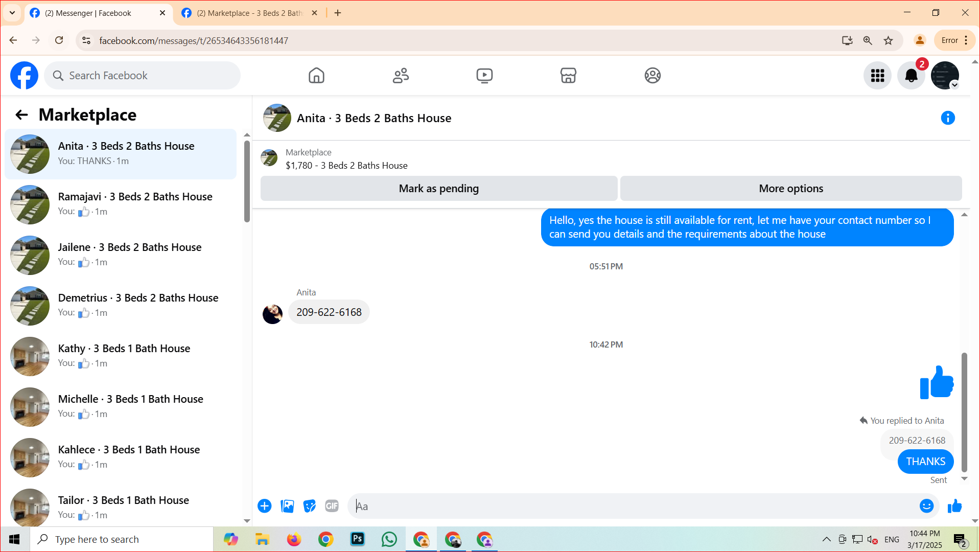Open Firefox from the taskbar
The width and height of the screenshot is (980, 552).
pos(294,539)
